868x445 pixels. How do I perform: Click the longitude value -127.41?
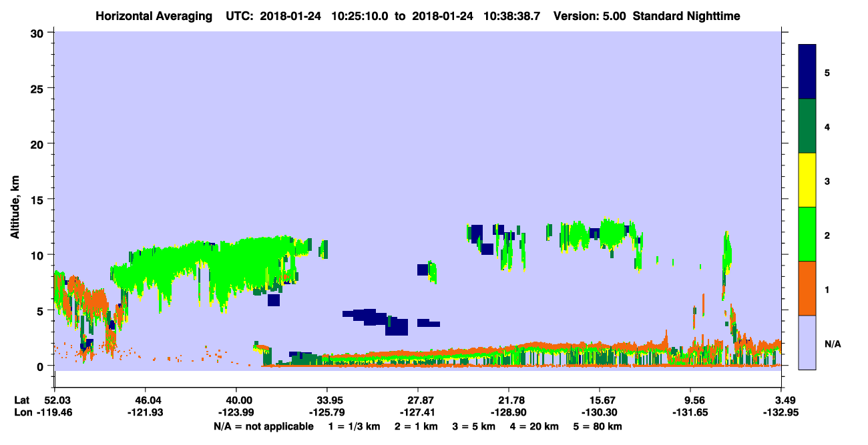(x=417, y=412)
